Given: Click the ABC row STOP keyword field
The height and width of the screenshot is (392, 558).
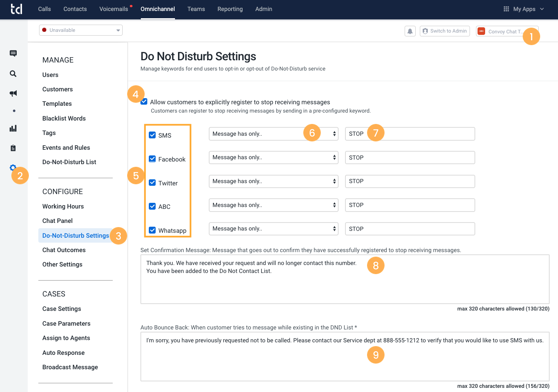Looking at the screenshot, I should (x=410, y=205).
